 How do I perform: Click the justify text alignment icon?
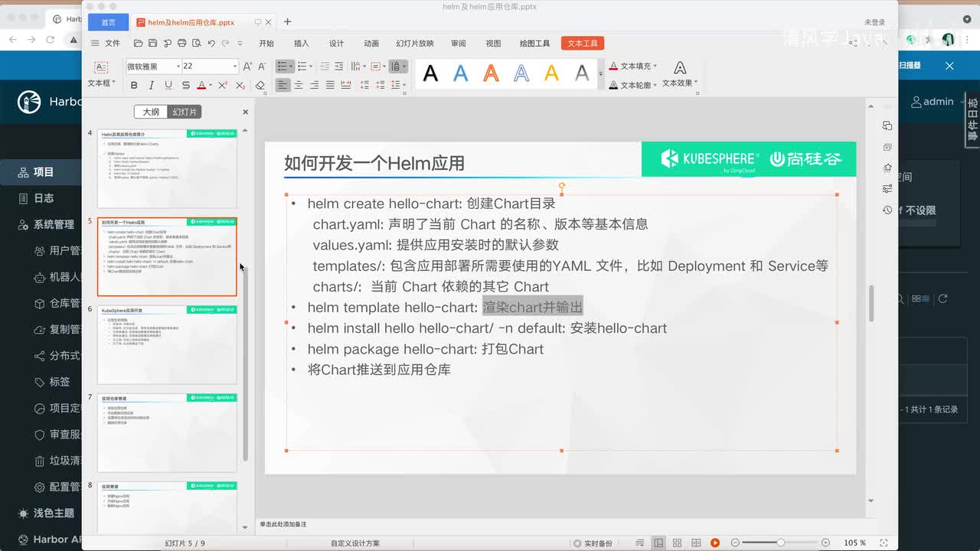point(330,86)
